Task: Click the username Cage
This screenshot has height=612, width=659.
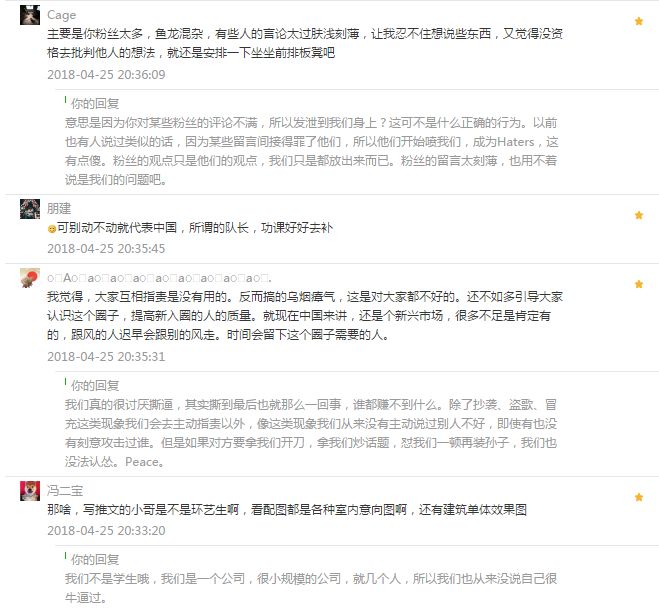Action: pos(61,15)
